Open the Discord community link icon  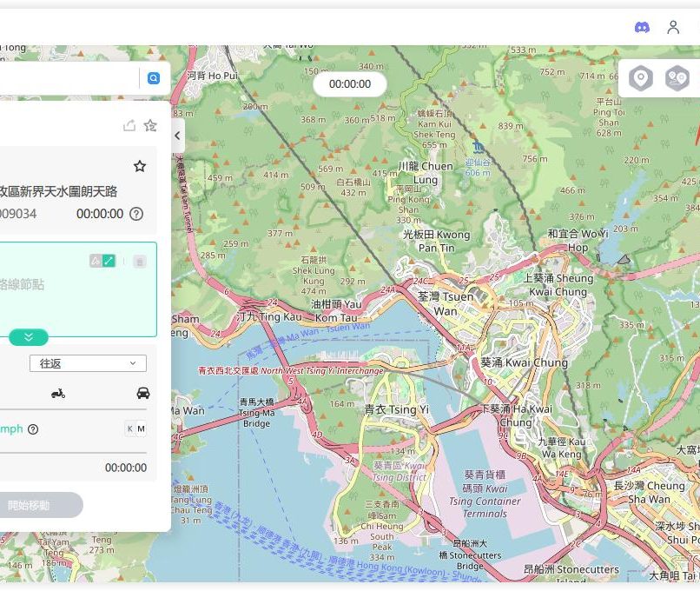[642, 27]
